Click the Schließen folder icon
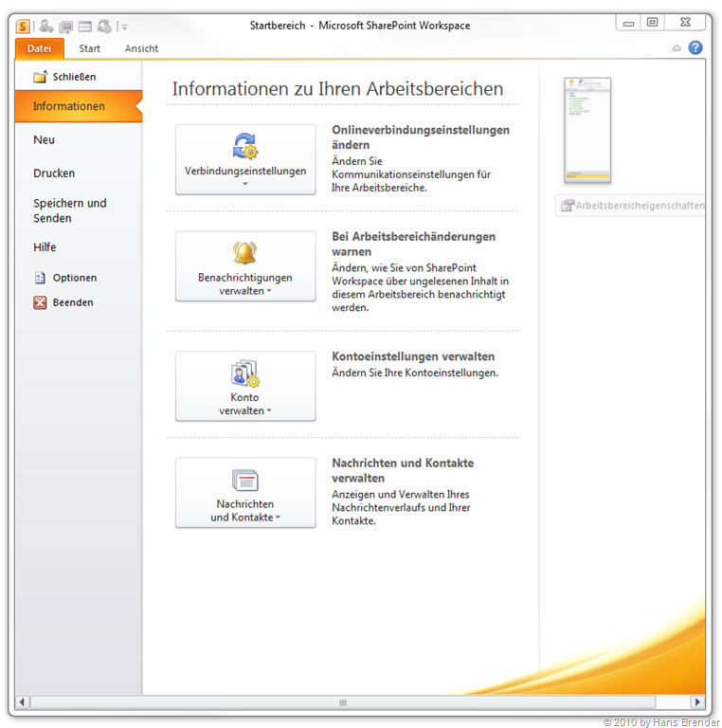The height and width of the screenshot is (728, 722). 40,77
